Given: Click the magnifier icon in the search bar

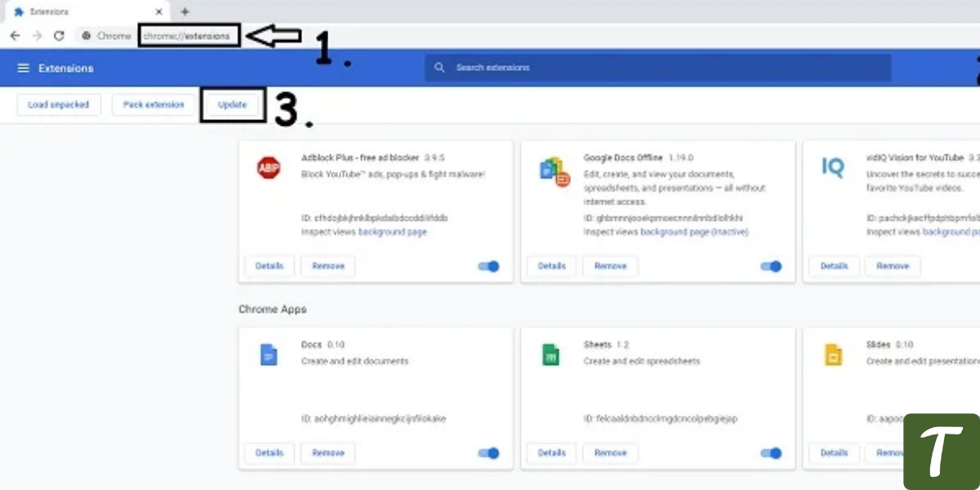Looking at the screenshot, I should (x=440, y=68).
